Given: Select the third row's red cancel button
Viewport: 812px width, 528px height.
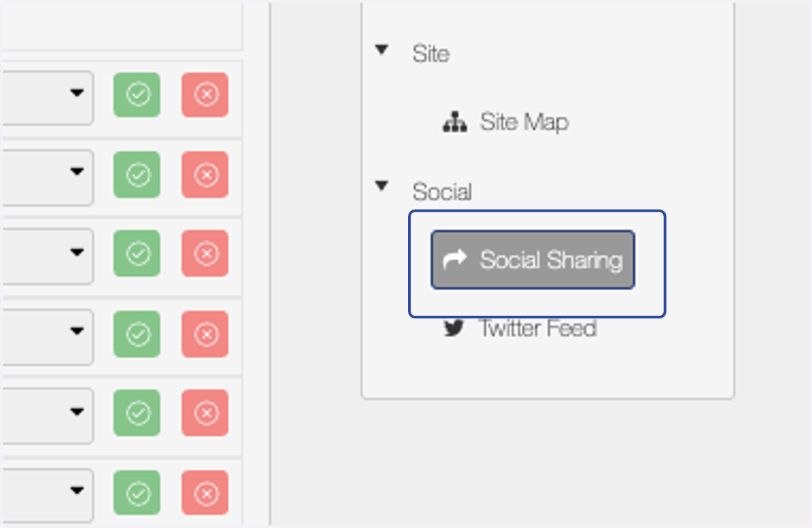Looking at the screenshot, I should pyautogui.click(x=205, y=254).
